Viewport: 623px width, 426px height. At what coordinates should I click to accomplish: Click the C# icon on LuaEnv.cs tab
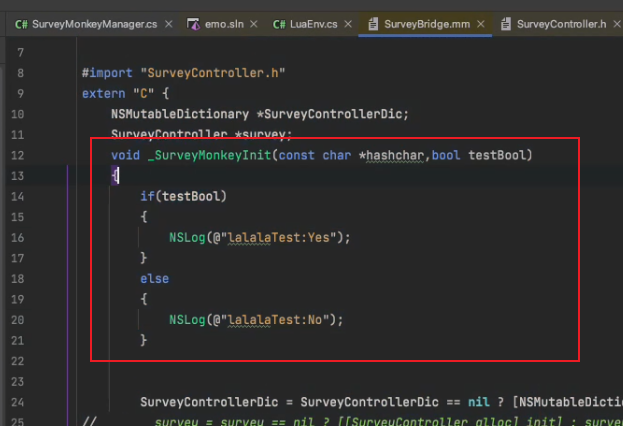click(x=279, y=25)
